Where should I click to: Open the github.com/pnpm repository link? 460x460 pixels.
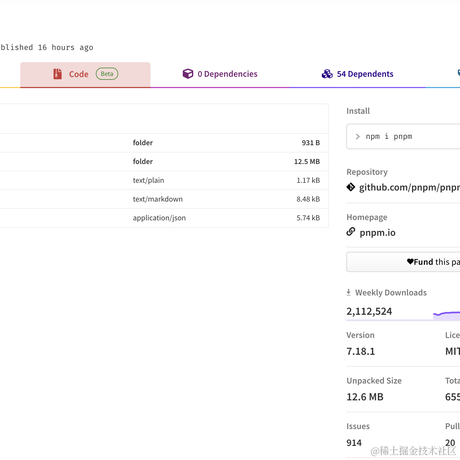pyautogui.click(x=409, y=187)
